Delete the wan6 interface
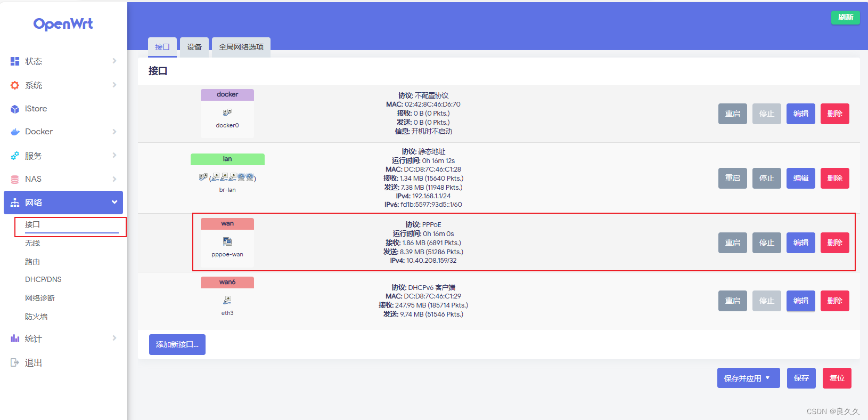Screen dimensions: 868x420 (x=835, y=301)
